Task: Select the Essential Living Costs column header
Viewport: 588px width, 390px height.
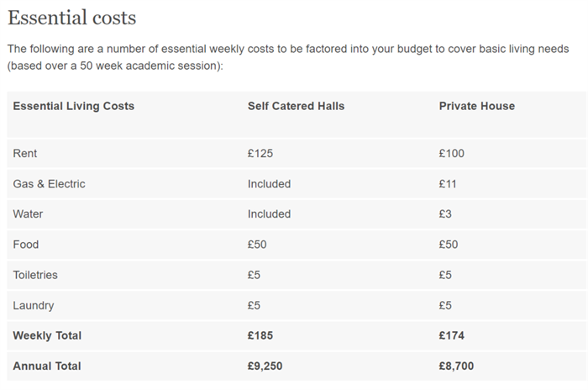Action: tap(74, 106)
